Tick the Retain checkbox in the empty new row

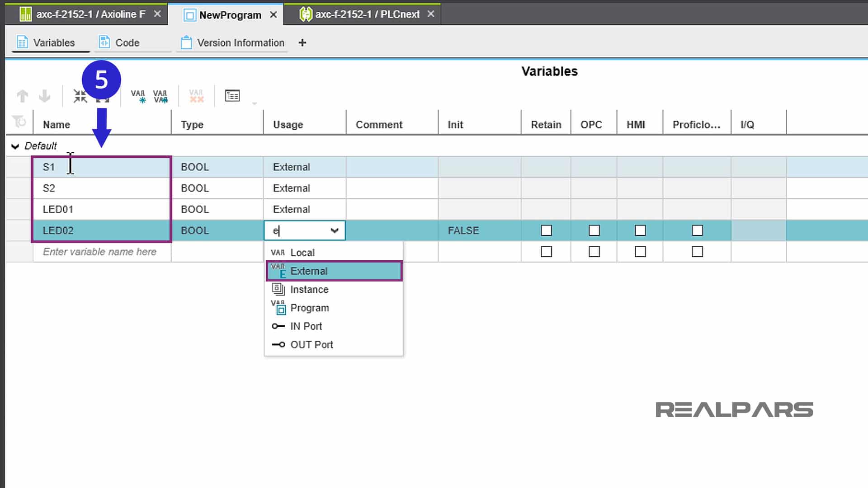click(546, 252)
